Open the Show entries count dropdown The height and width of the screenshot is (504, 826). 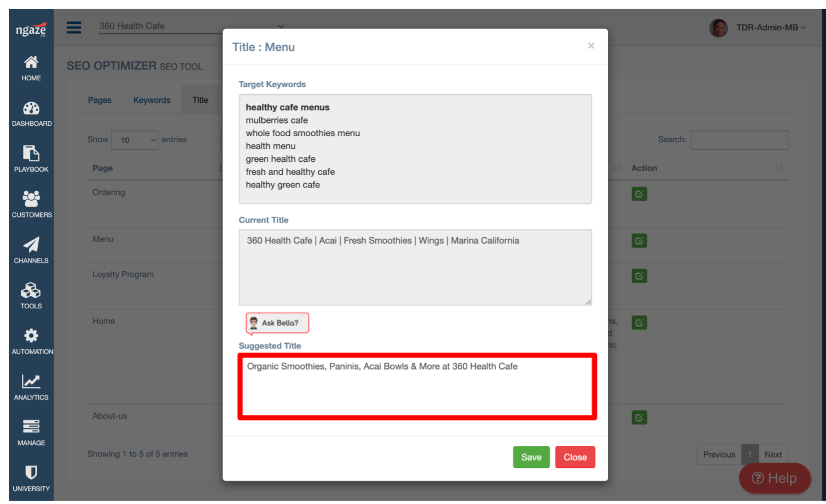135,140
